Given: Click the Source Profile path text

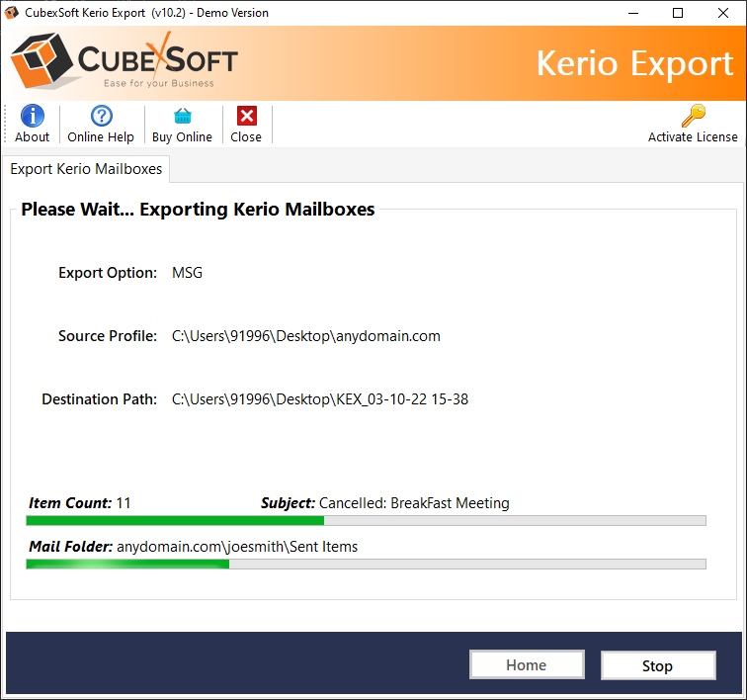Looking at the screenshot, I should click(306, 336).
